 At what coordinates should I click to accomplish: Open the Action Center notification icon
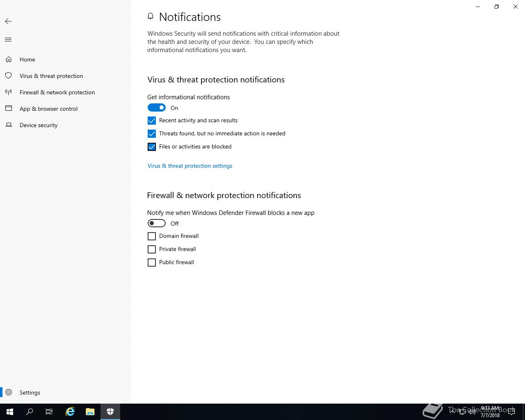tap(511, 412)
